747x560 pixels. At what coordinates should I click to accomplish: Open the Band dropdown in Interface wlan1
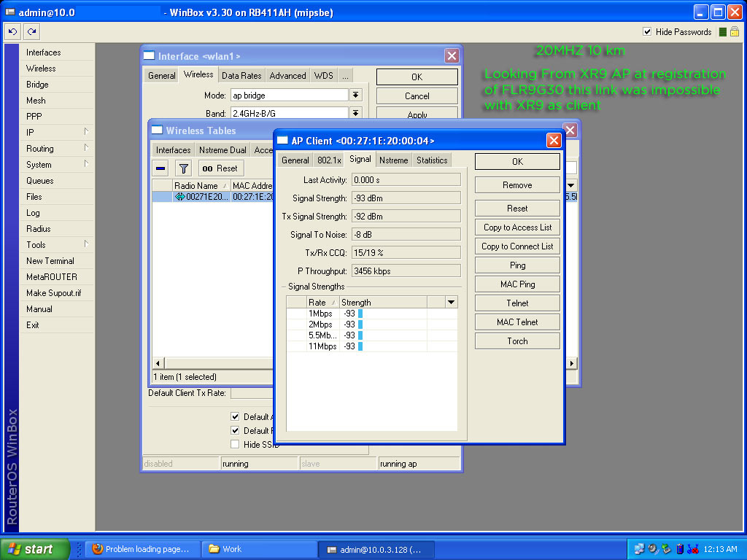pos(355,113)
